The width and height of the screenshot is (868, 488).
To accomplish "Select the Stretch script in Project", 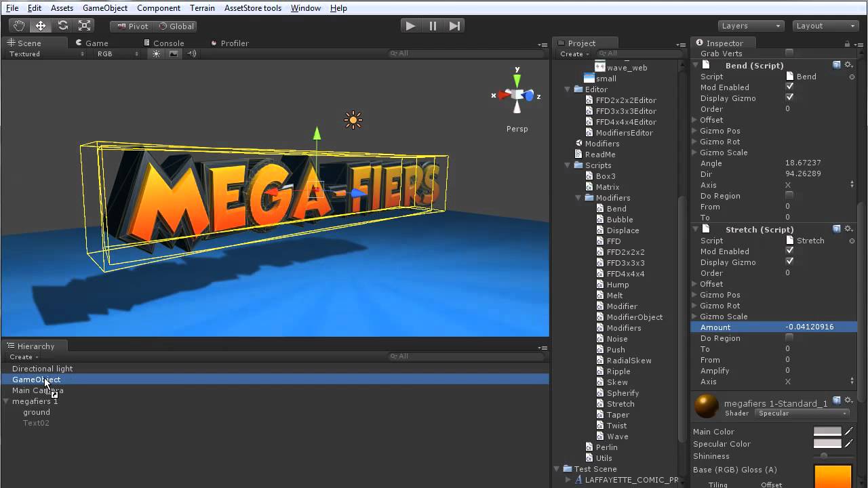I will [620, 404].
